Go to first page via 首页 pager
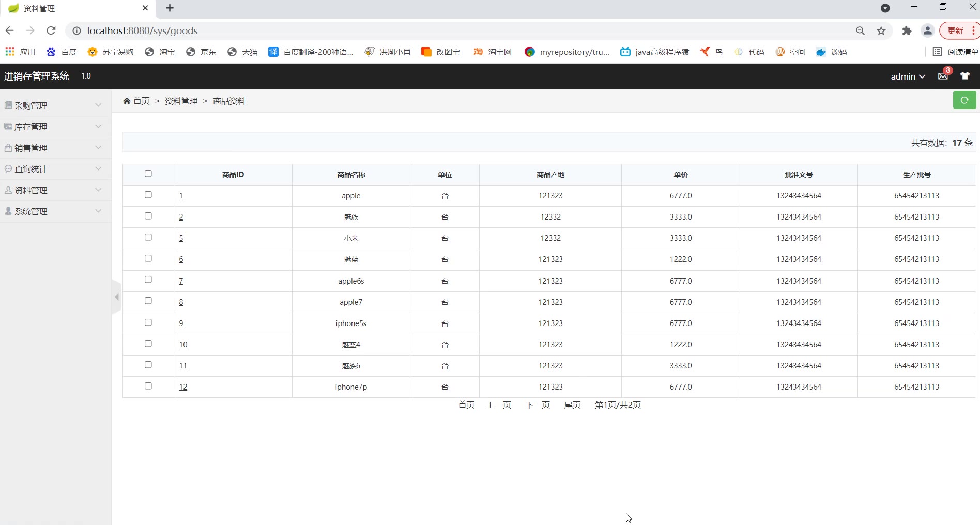Screen dimensions: 980x525 click(466, 405)
